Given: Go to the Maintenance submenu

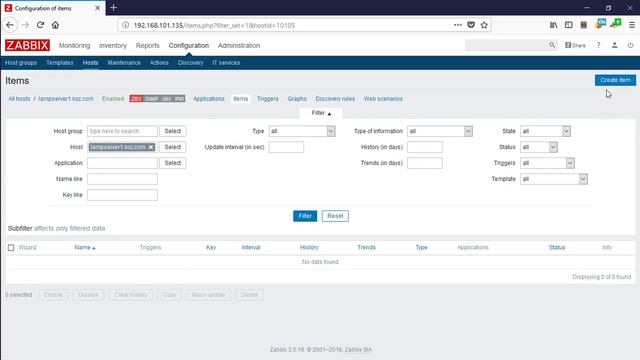Looking at the screenshot, I should click(x=124, y=62).
